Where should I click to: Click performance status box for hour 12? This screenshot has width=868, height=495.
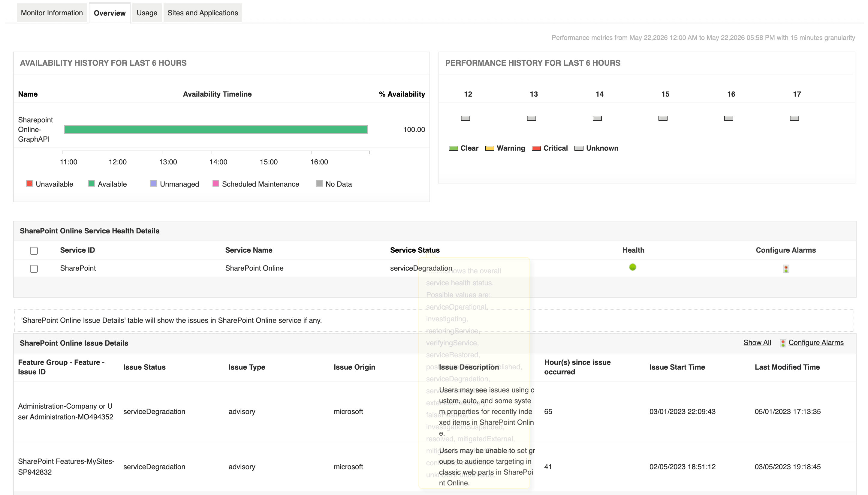click(x=465, y=118)
